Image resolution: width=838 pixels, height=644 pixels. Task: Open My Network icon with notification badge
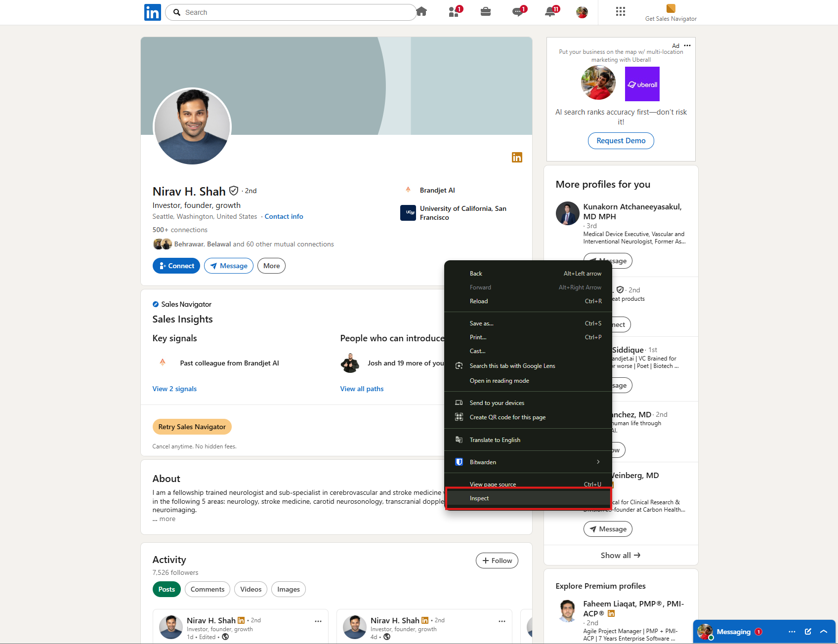(455, 11)
